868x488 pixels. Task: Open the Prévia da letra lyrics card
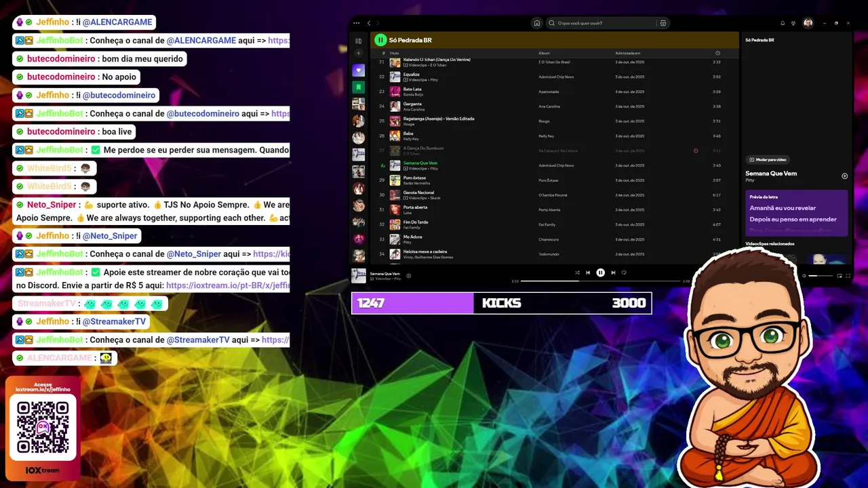tap(797, 213)
